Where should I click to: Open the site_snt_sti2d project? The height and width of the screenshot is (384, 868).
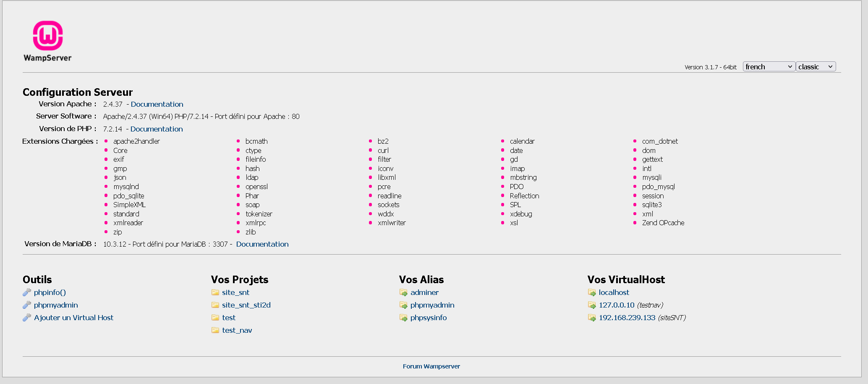pos(246,305)
